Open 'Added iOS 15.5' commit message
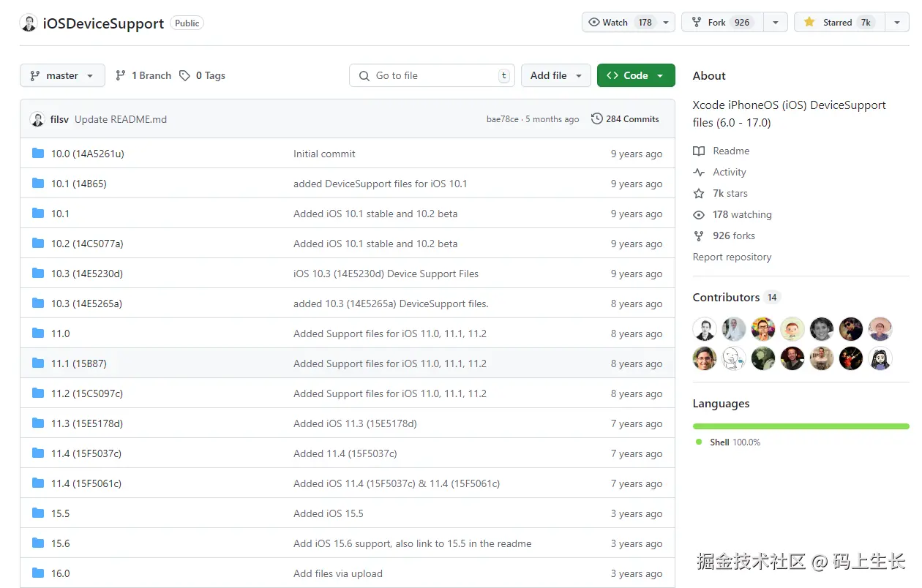Image resolution: width=922 pixels, height=588 pixels. point(328,513)
